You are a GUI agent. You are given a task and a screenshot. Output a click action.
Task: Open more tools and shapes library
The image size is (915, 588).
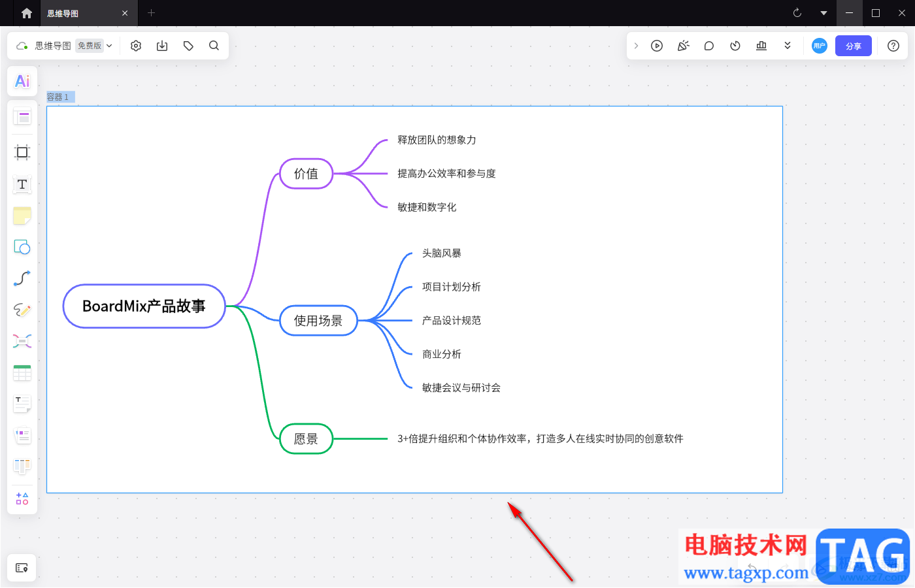click(22, 498)
